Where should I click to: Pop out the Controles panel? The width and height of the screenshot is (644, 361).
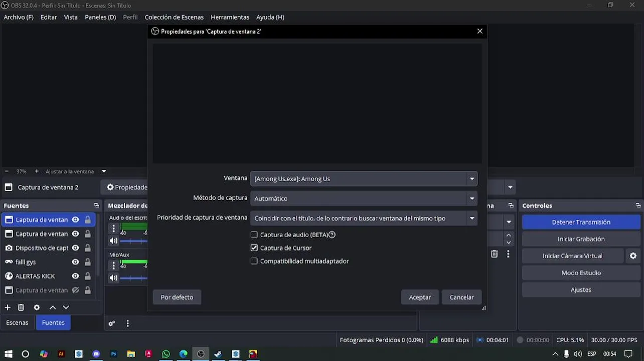[638, 206]
